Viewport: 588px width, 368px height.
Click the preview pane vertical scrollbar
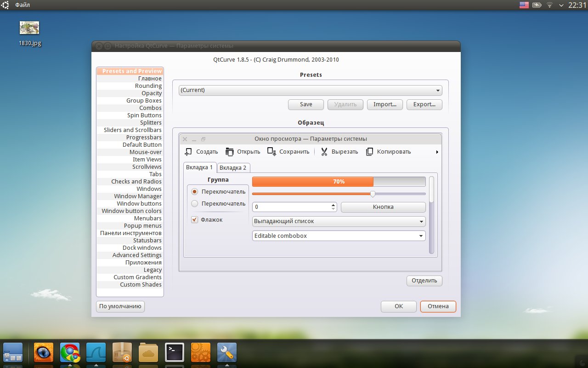tap(431, 215)
